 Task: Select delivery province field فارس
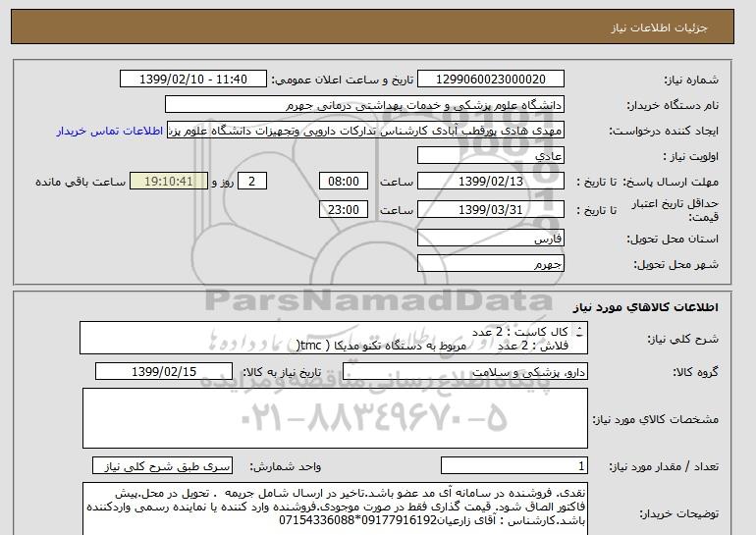tap(490, 239)
